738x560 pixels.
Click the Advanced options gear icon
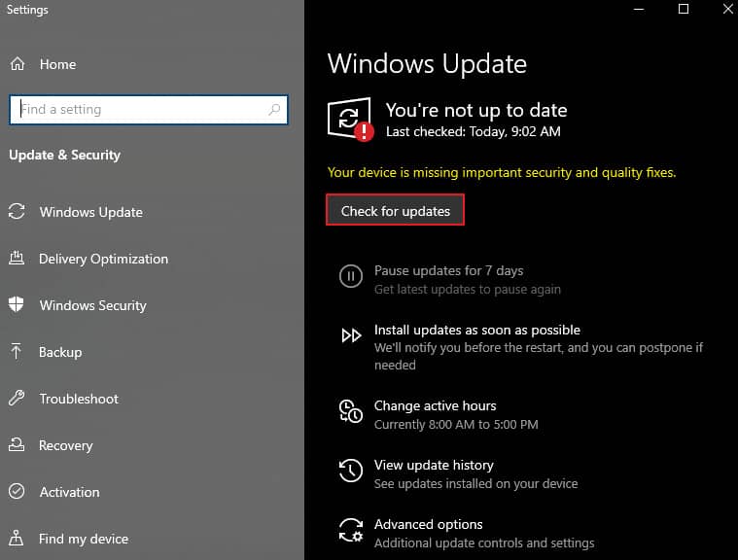coord(351,531)
